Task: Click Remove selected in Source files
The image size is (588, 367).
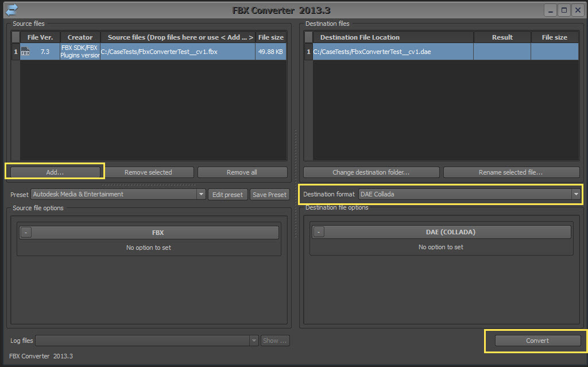Action: [x=148, y=172]
